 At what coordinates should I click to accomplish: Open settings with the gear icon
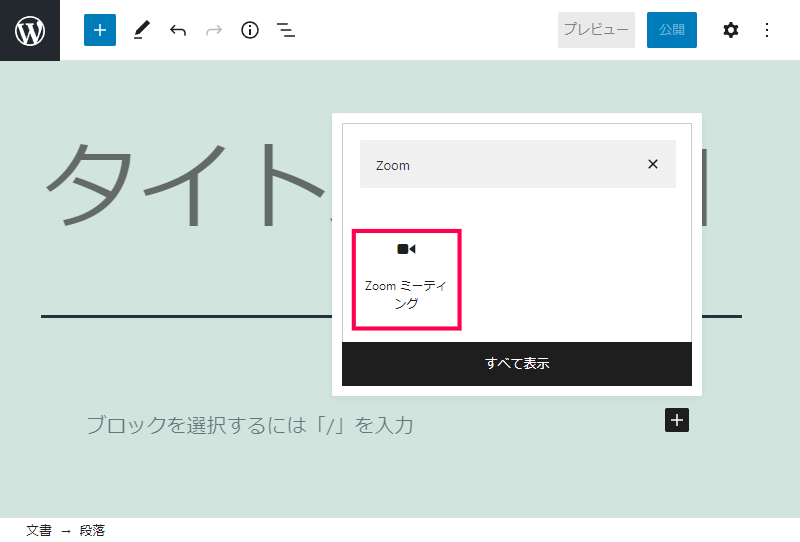[731, 30]
